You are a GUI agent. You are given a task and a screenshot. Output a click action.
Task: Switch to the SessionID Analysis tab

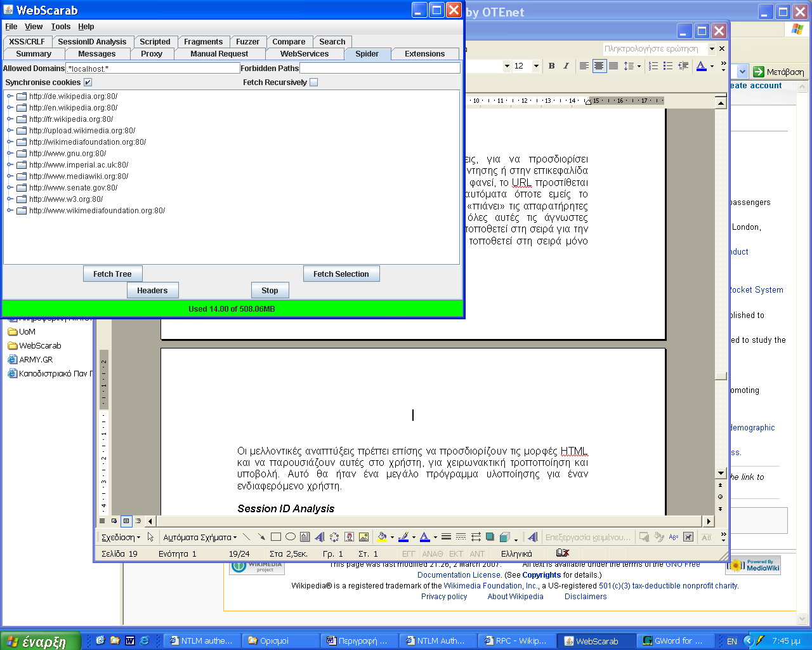point(92,42)
